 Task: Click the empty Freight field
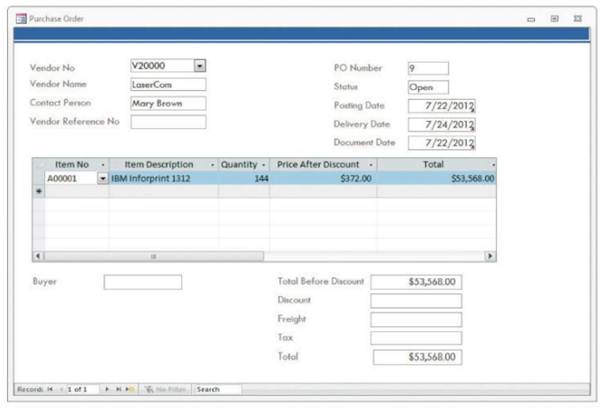click(416, 319)
